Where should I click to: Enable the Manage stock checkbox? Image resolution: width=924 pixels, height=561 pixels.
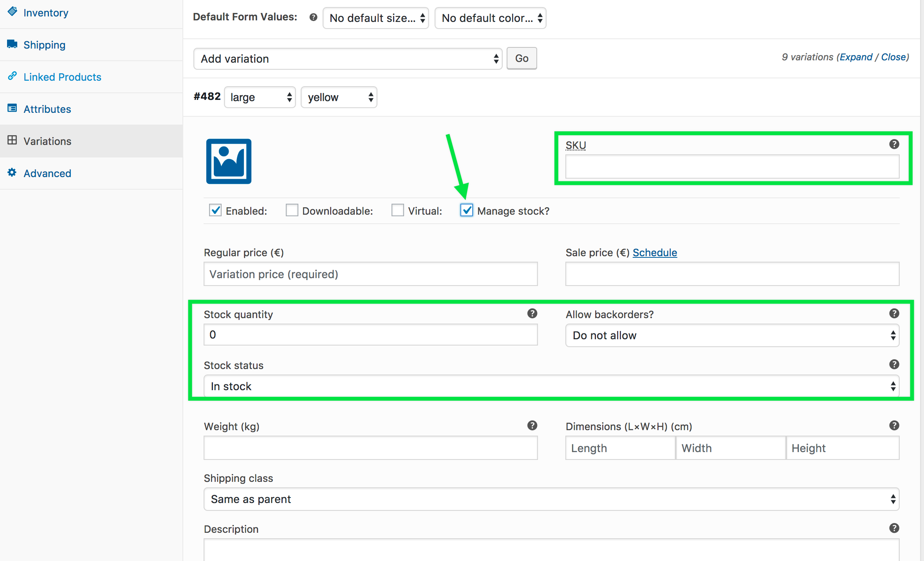pyautogui.click(x=466, y=211)
